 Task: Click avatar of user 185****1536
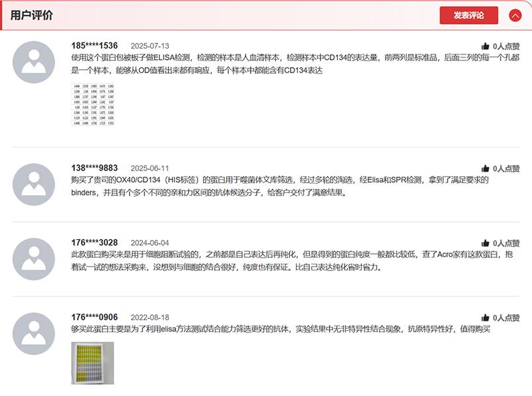tap(34, 62)
